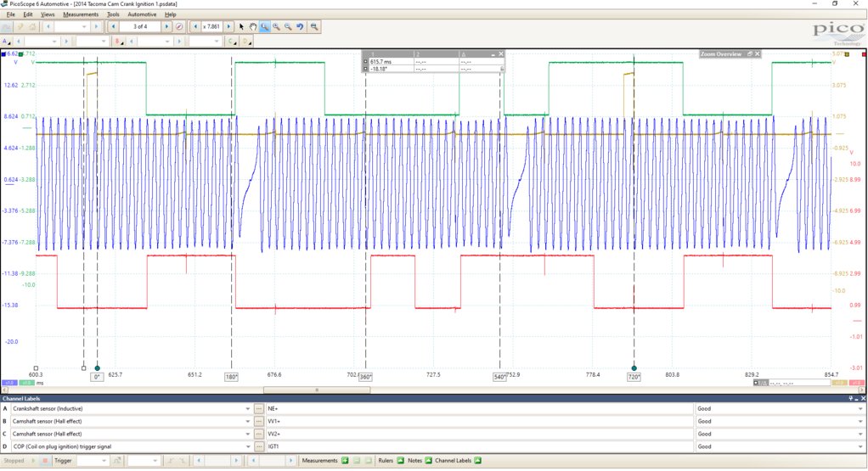Open channel D Good status dropdown
This screenshot has width=868, height=471.
[x=860, y=447]
